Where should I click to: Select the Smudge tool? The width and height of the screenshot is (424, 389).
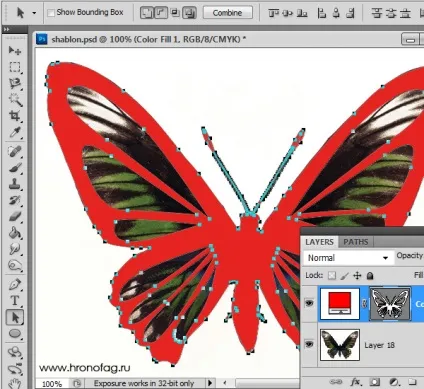(x=14, y=249)
